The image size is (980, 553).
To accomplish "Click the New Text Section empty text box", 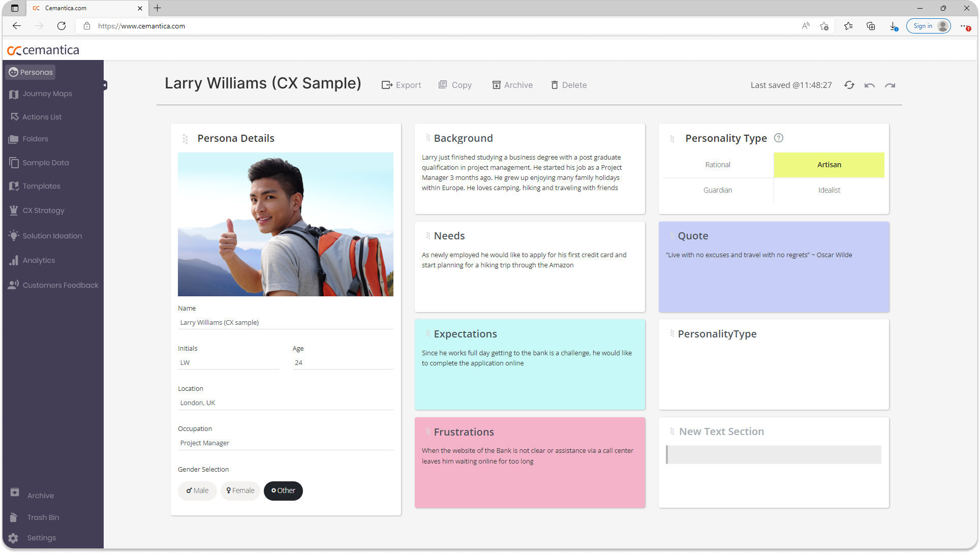I will click(x=774, y=455).
